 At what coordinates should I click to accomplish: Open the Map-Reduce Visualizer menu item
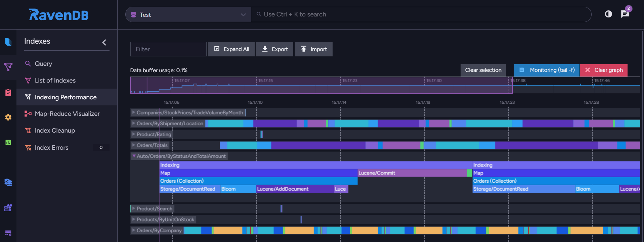coord(67,114)
